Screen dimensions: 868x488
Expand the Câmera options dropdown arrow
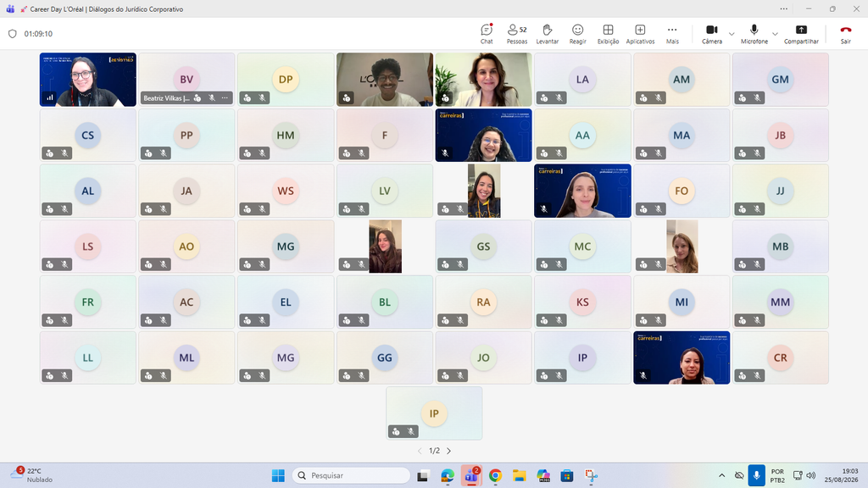(732, 34)
